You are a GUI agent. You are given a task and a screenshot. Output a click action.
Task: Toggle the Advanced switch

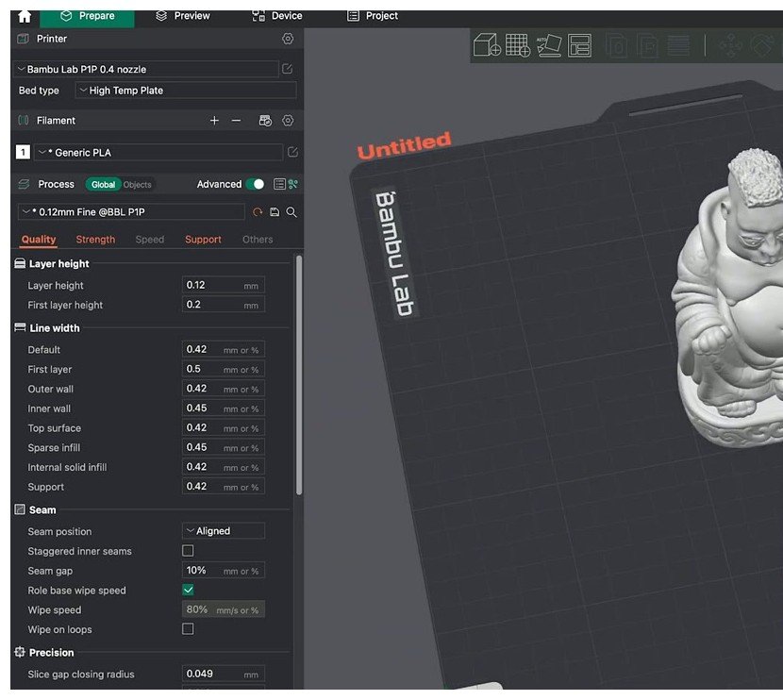point(255,184)
